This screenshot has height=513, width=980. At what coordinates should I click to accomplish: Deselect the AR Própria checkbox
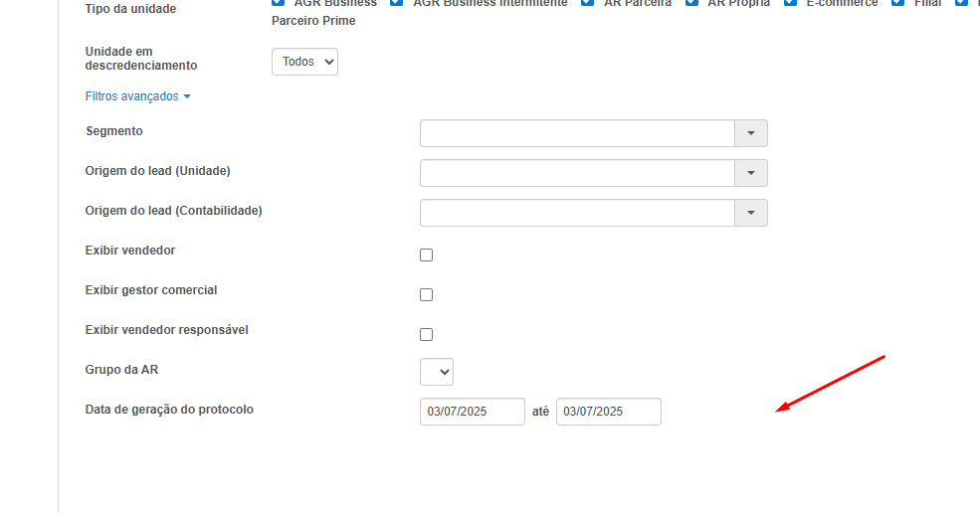[x=691, y=3]
